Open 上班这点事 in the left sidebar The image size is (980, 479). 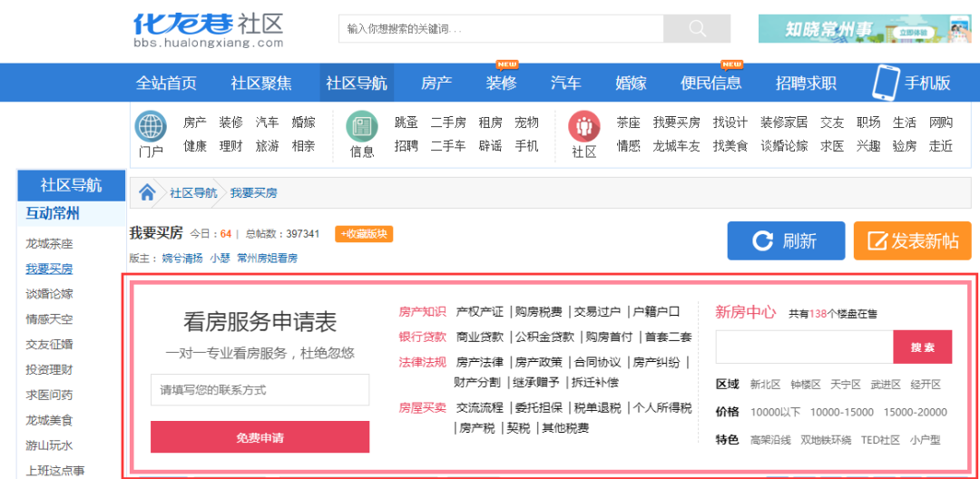pos(55,470)
